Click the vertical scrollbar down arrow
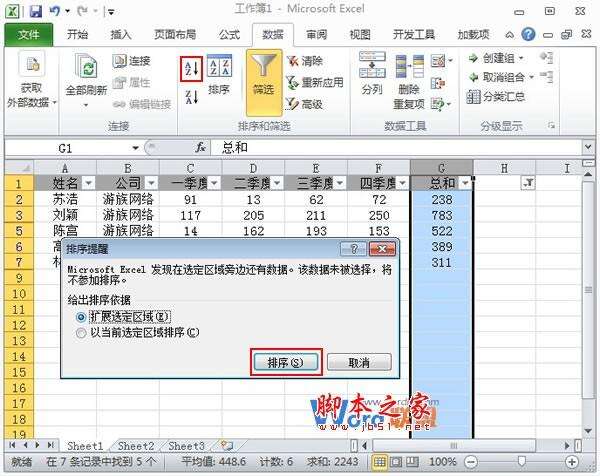Image resolution: width=600 pixels, height=476 pixels. (589, 432)
